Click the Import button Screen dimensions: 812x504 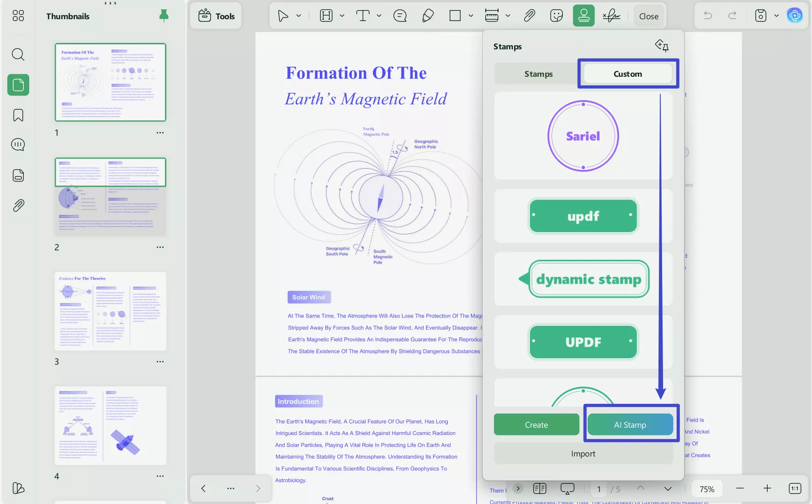[583, 454]
